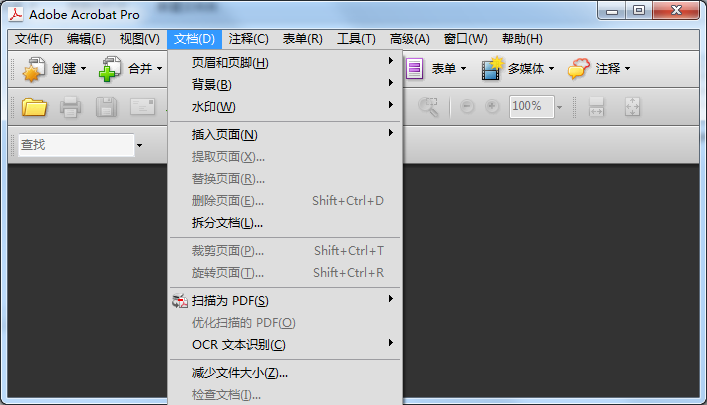Open the 工具(T) menu

(x=356, y=39)
